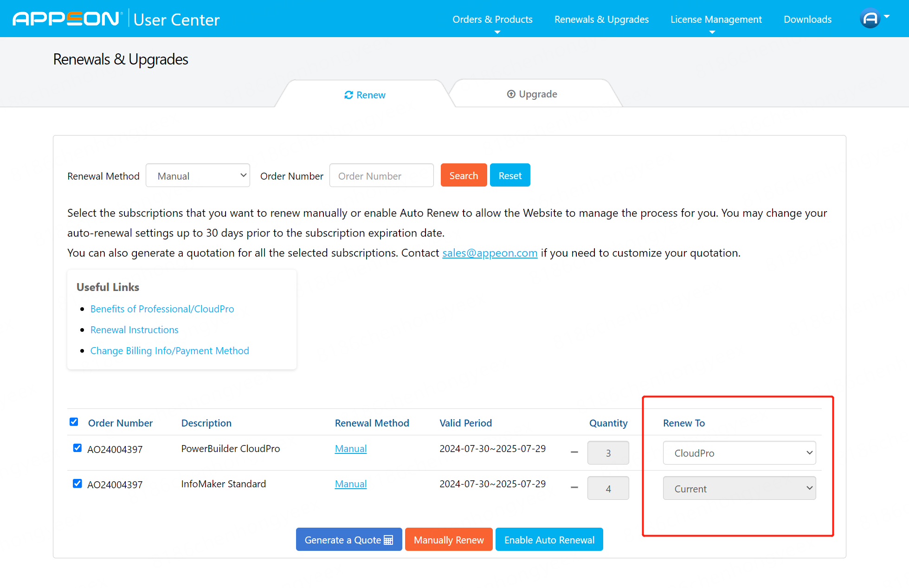The width and height of the screenshot is (909, 588).
Task: Click the PowerBuilder row valid period dates
Action: (x=492, y=449)
